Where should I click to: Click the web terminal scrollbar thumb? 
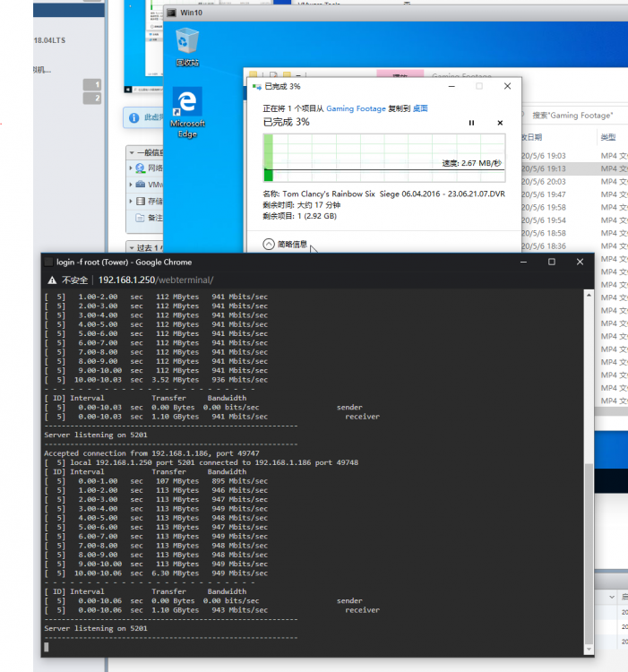[589, 553]
